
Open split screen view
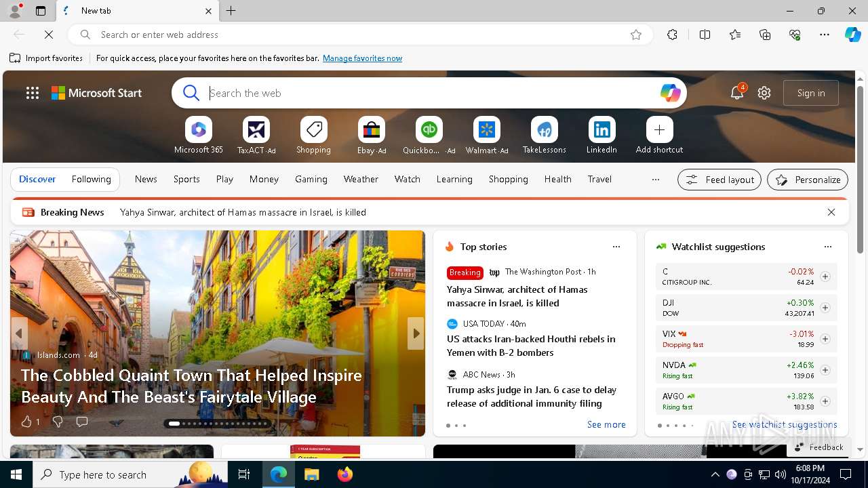point(705,35)
